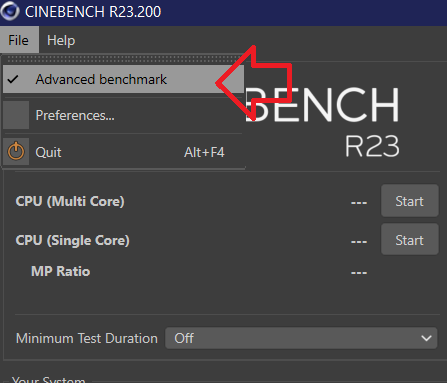Open the File menu
Viewport: 447px width, 383px height.
coord(19,40)
